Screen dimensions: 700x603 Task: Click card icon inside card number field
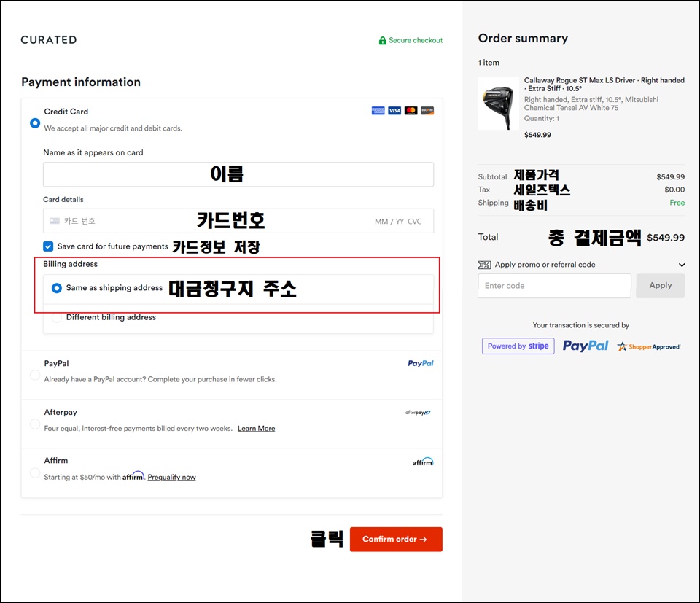(x=55, y=221)
